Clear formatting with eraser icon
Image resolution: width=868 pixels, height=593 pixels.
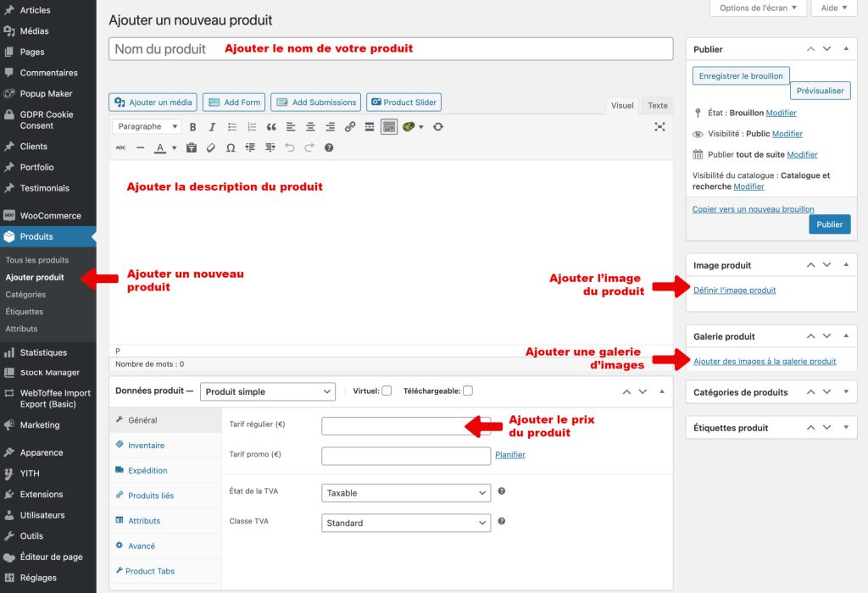[x=211, y=147]
